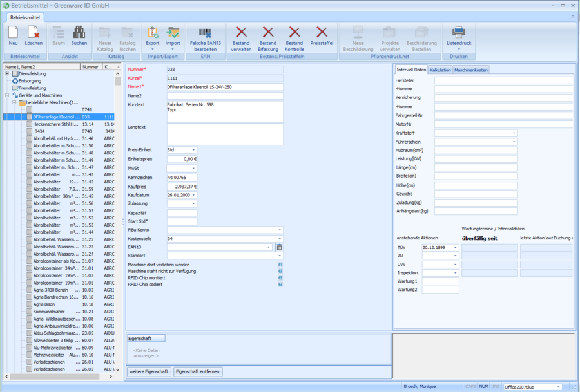Image resolution: width=580 pixels, height=392 pixels.
Task: Expand the Dienstleistung tree node
Action: (7, 74)
